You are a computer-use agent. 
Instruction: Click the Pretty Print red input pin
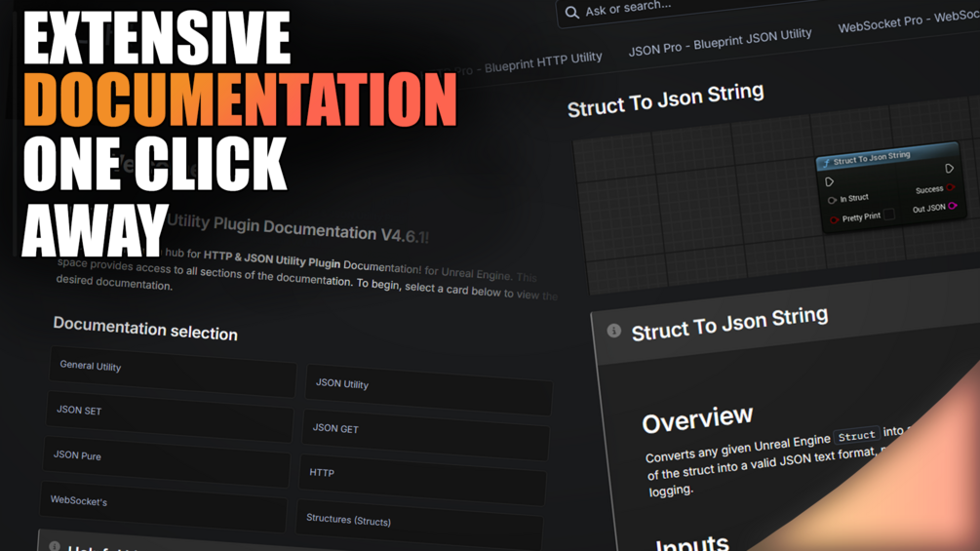point(834,219)
